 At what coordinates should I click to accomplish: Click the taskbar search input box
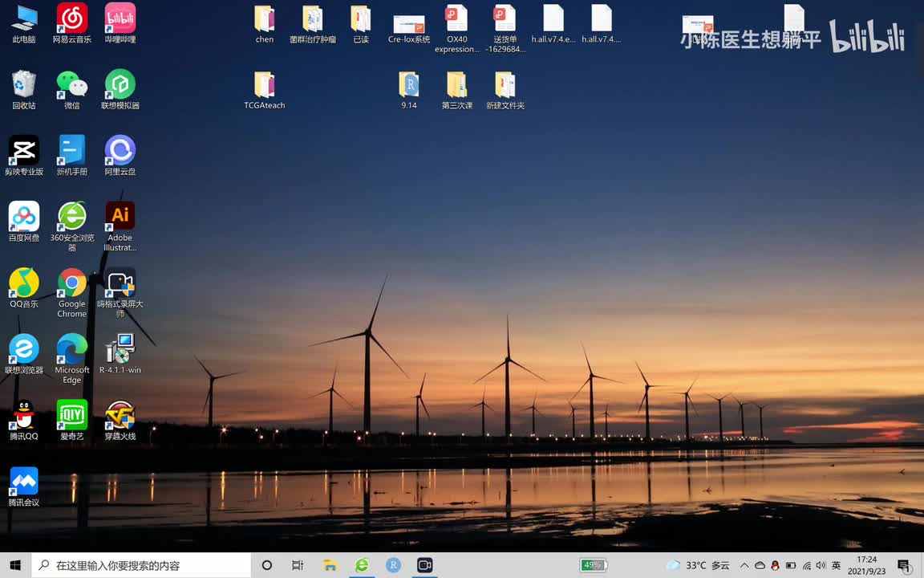click(144, 565)
